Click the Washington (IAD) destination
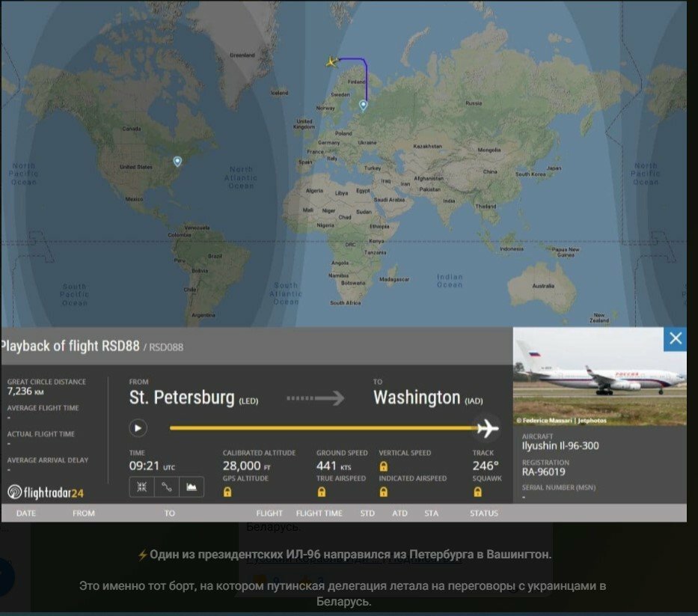 click(x=428, y=397)
